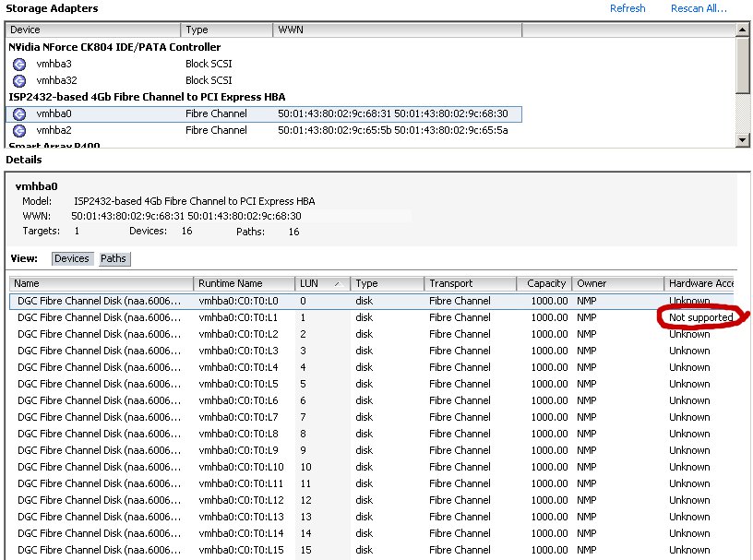Open the Rescan All... link

[x=699, y=8]
